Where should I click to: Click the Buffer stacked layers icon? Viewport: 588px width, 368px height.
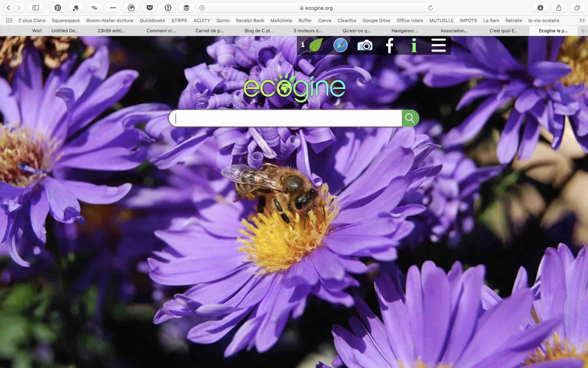[x=186, y=8]
